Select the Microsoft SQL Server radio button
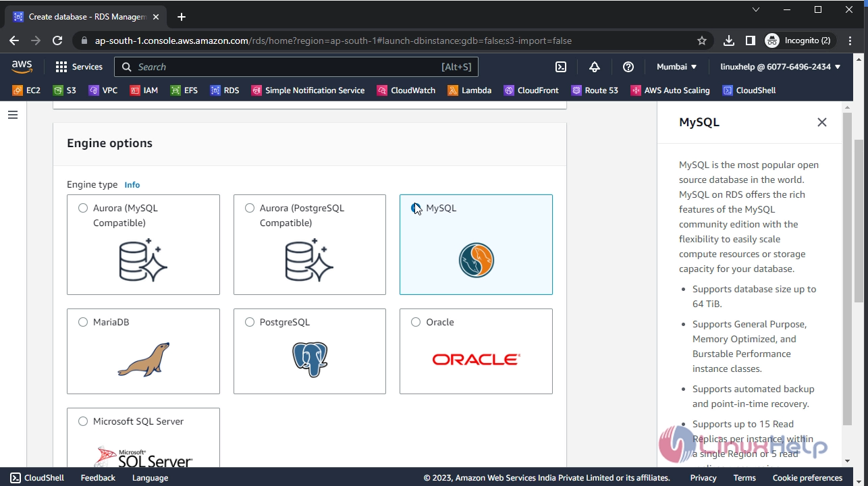The height and width of the screenshot is (486, 868). click(x=83, y=421)
